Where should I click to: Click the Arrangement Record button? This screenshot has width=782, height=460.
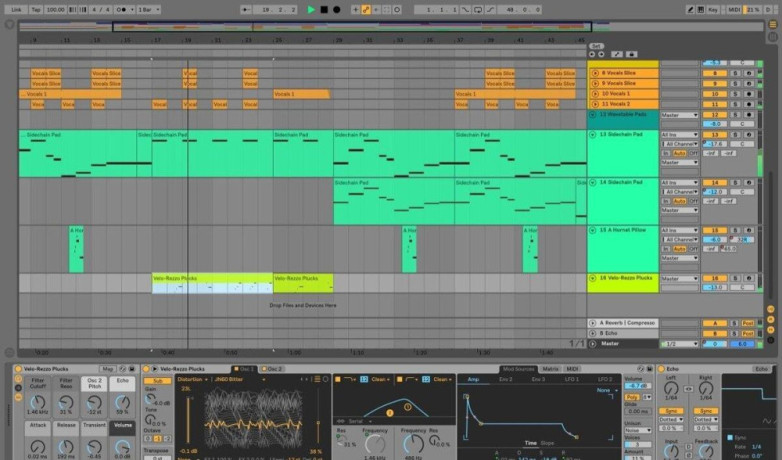tap(337, 9)
